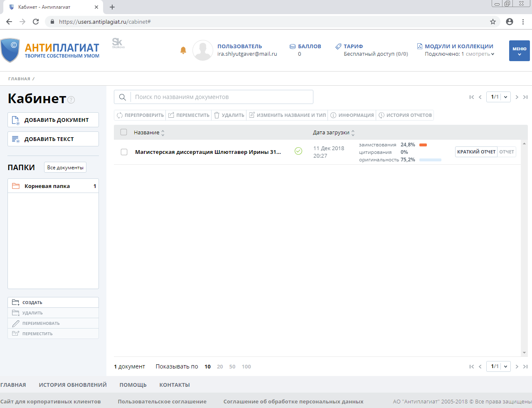Click the light-blue originality progress bar
Screen dimensions: 532x408
tap(430, 160)
